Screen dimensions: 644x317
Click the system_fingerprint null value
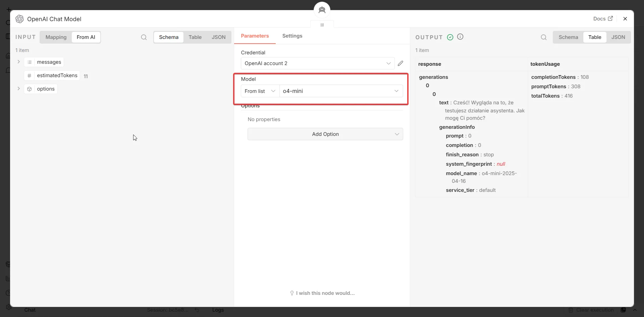(501, 164)
